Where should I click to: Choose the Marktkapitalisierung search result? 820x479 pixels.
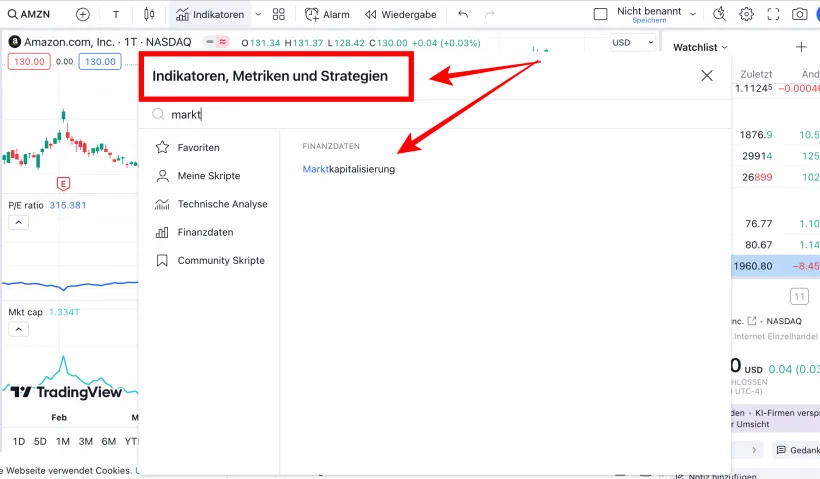[349, 169]
